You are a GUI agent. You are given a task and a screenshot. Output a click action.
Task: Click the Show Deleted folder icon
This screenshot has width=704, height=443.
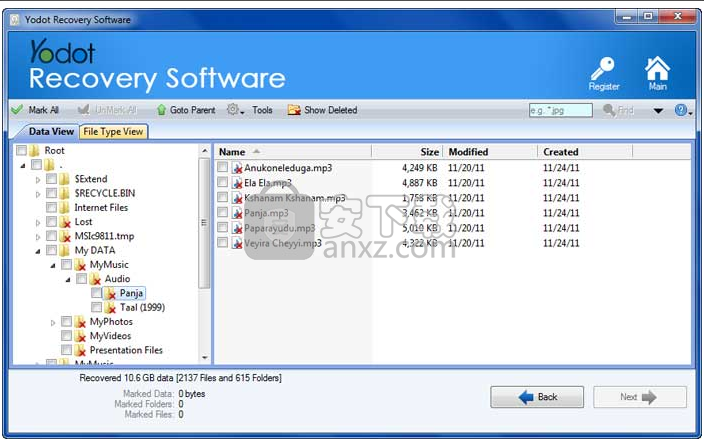pyautogui.click(x=294, y=110)
